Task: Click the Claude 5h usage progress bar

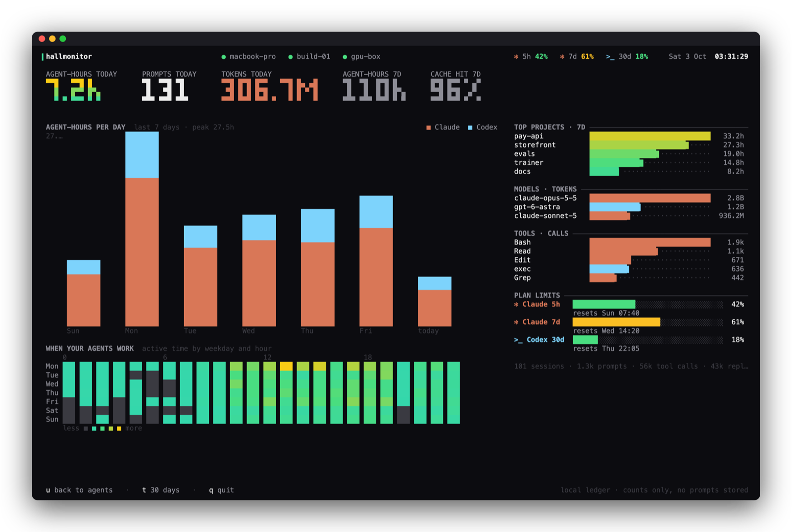Action: (648, 304)
